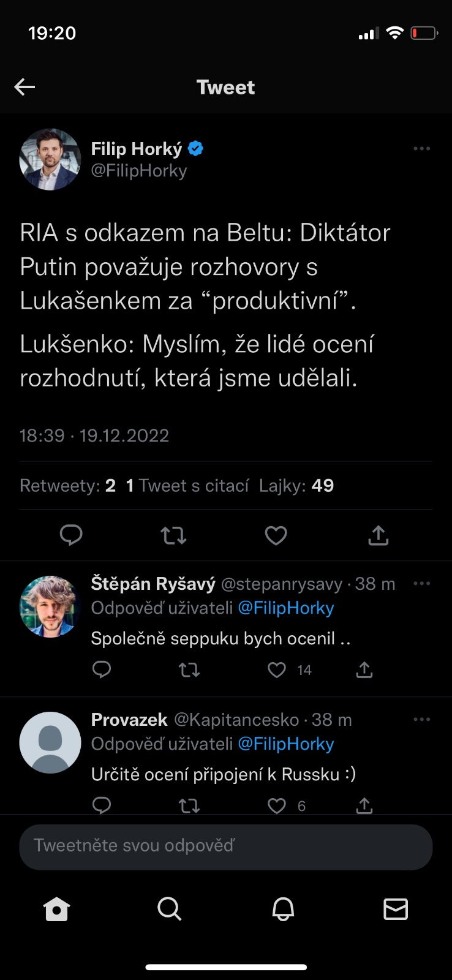Like Štěpán Ryšavý's reply
The height and width of the screenshot is (980, 452).
[277, 670]
